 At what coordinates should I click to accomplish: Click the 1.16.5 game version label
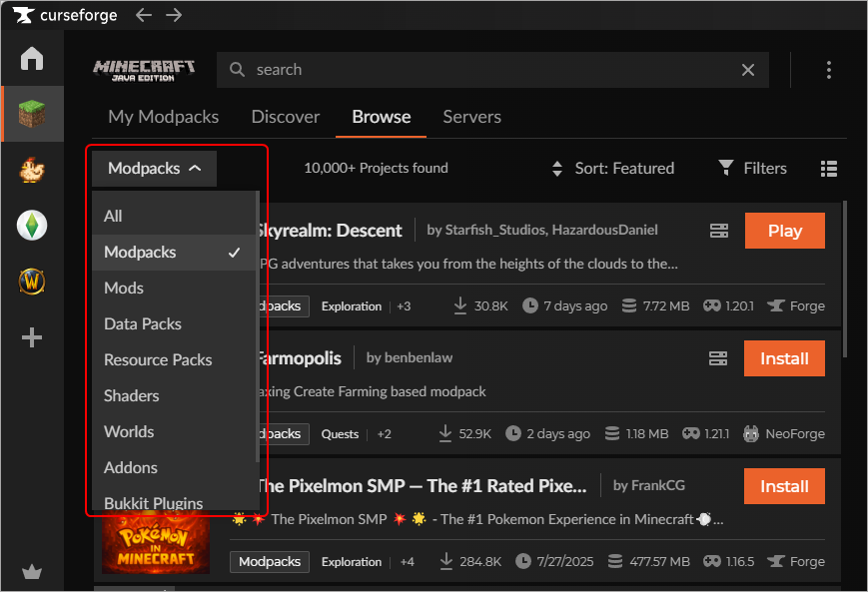click(728, 562)
